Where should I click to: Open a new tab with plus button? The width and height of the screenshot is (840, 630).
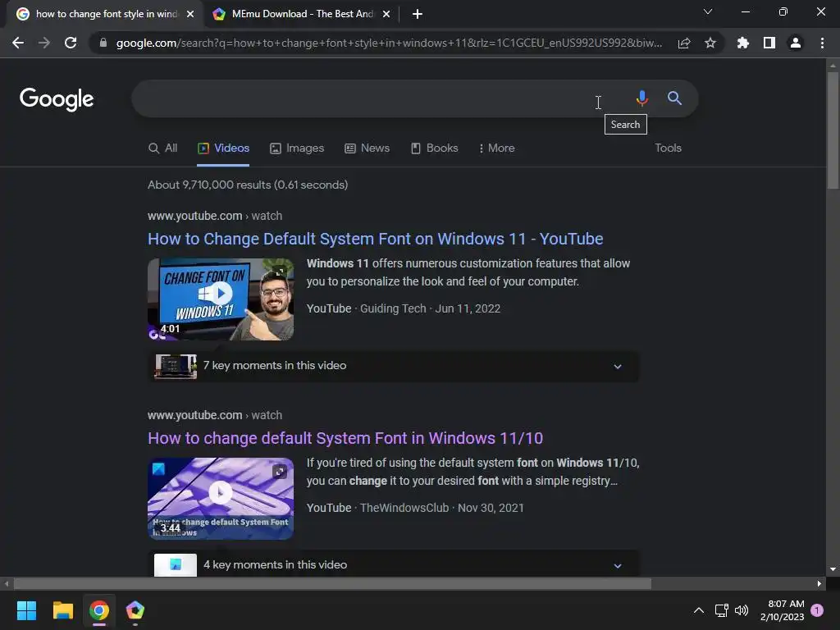click(x=418, y=14)
